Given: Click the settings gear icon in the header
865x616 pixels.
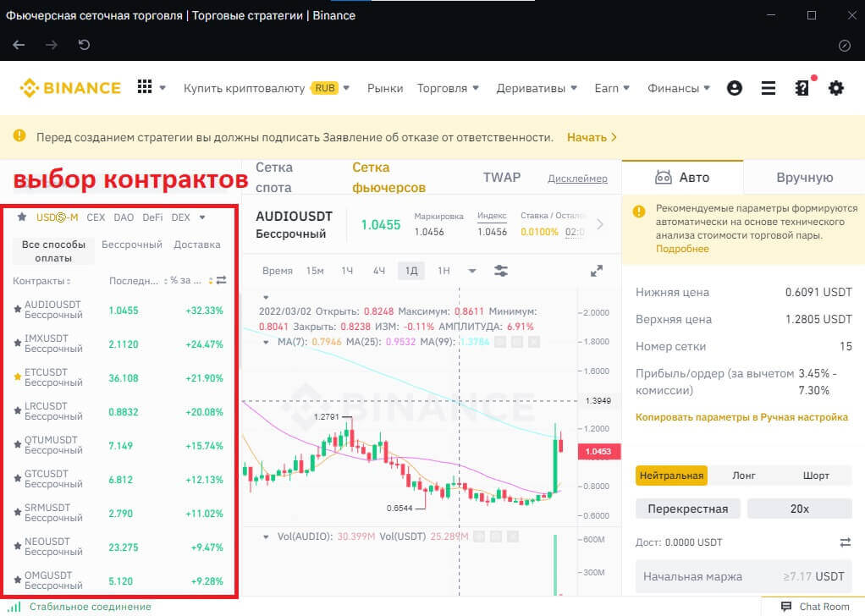Looking at the screenshot, I should (836, 88).
